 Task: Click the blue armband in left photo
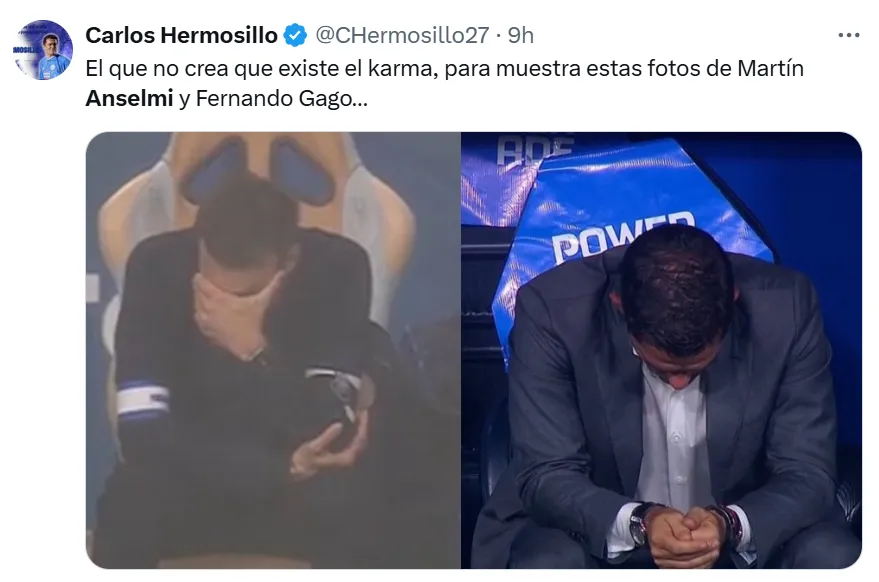(143, 400)
